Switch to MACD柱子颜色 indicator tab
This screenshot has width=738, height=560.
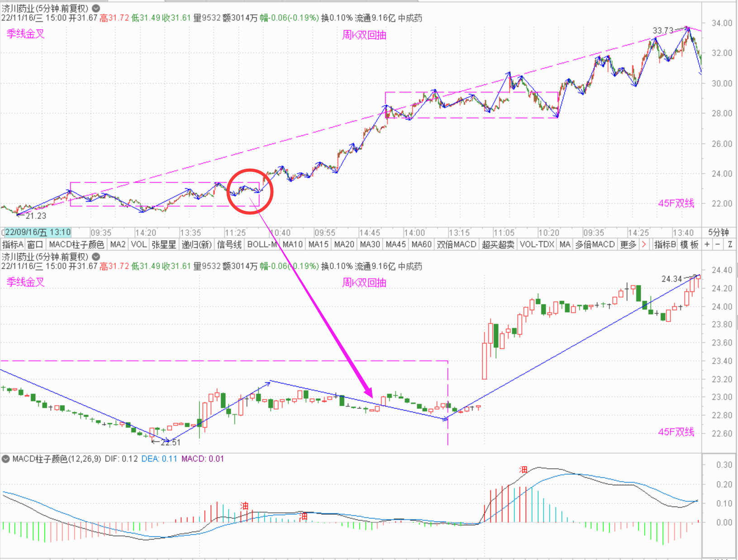76,245
